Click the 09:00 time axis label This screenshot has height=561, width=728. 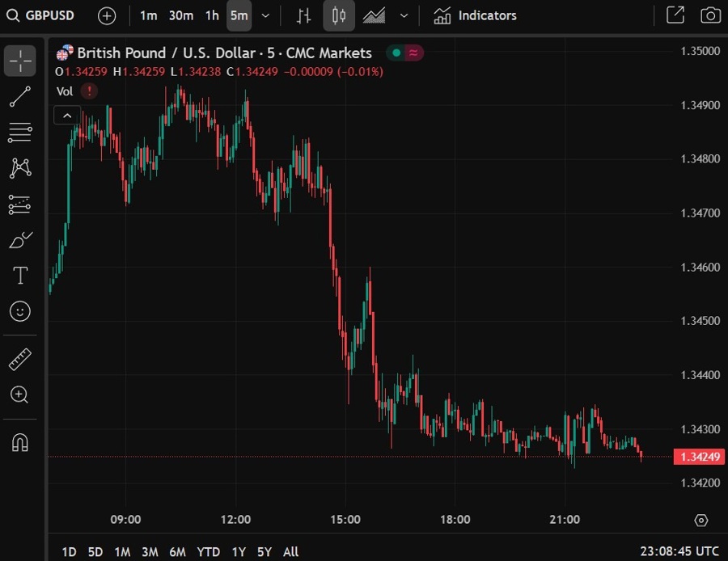[x=125, y=520]
